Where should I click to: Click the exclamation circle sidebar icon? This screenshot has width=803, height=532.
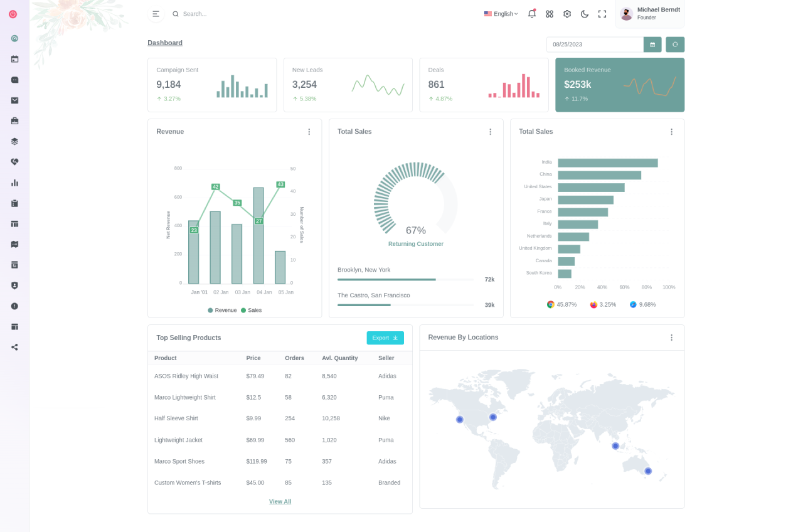click(x=14, y=306)
